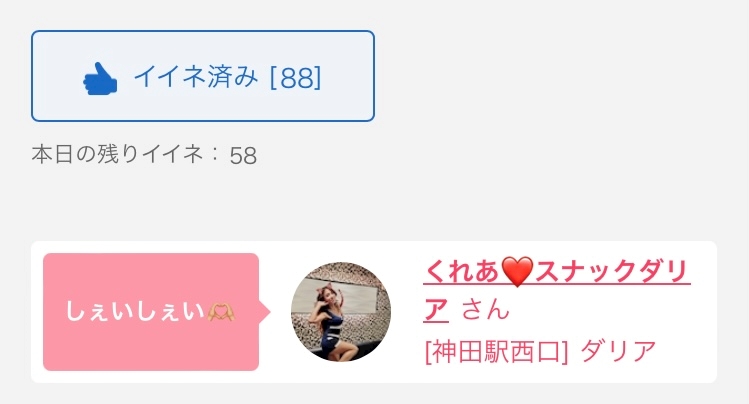Viewport: 749px width, 404px height.
Task: Select the 本日の残りイイネ remaining count text
Action: point(144,155)
